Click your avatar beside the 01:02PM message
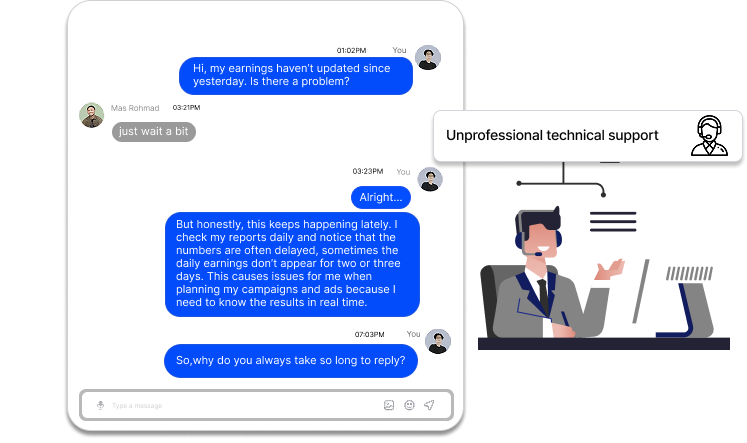The height and width of the screenshot is (443, 747). pyautogui.click(x=428, y=58)
